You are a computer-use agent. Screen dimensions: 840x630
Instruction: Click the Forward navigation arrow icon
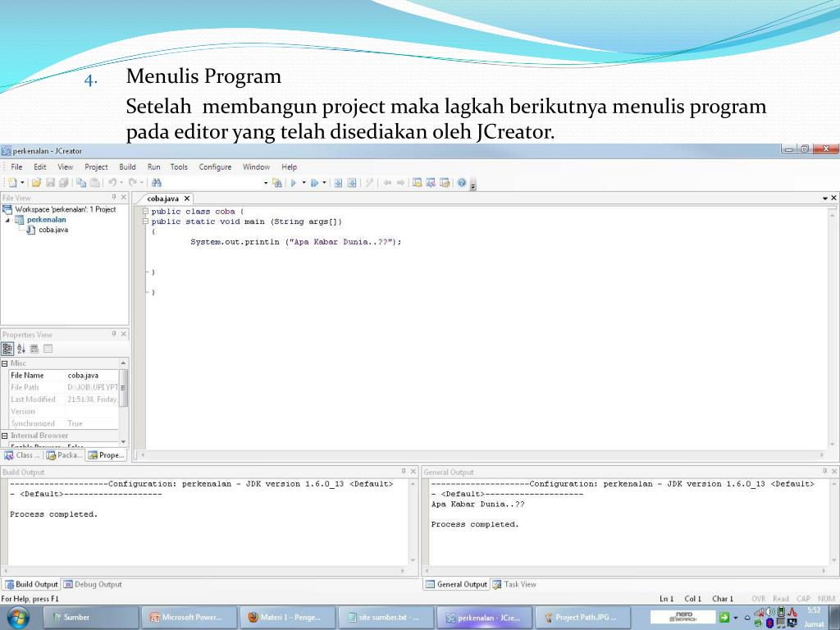[400, 183]
